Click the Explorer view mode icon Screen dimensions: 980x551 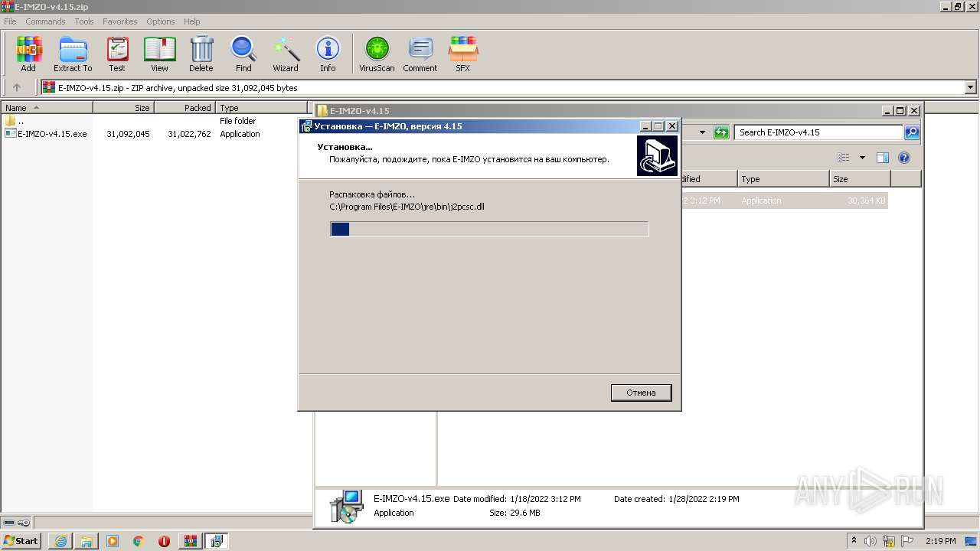coord(844,158)
